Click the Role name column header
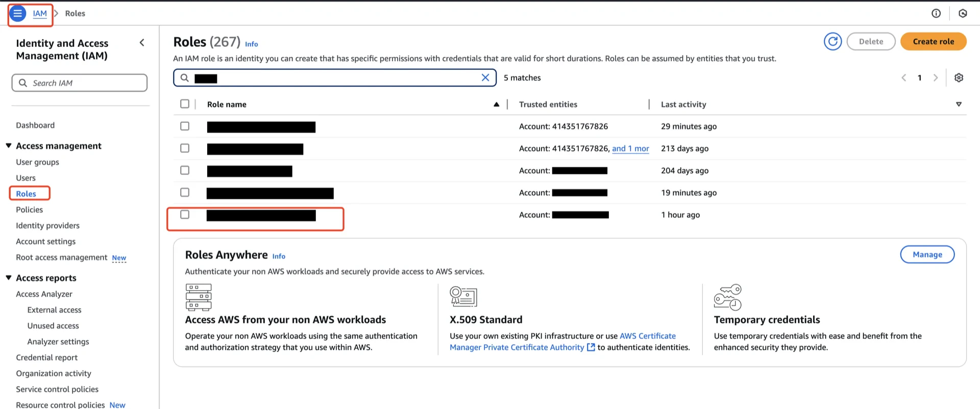Image resolution: width=980 pixels, height=409 pixels. point(227,104)
